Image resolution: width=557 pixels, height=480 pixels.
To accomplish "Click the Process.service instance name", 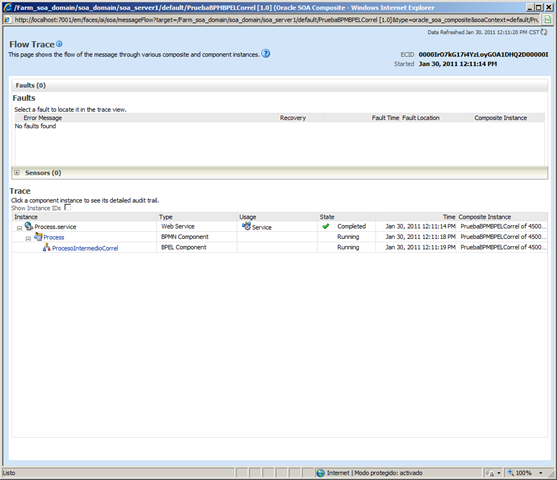I will (55, 227).
